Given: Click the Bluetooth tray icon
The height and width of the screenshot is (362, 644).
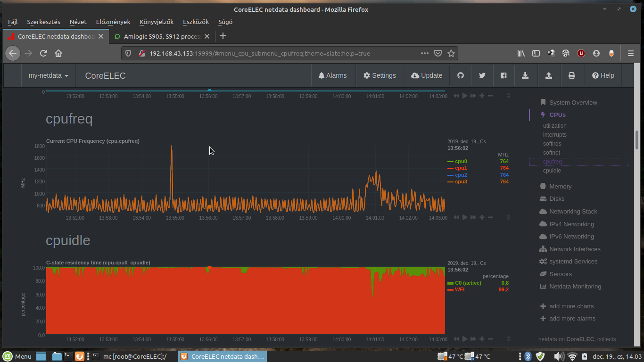Looking at the screenshot, I should pos(528,356).
